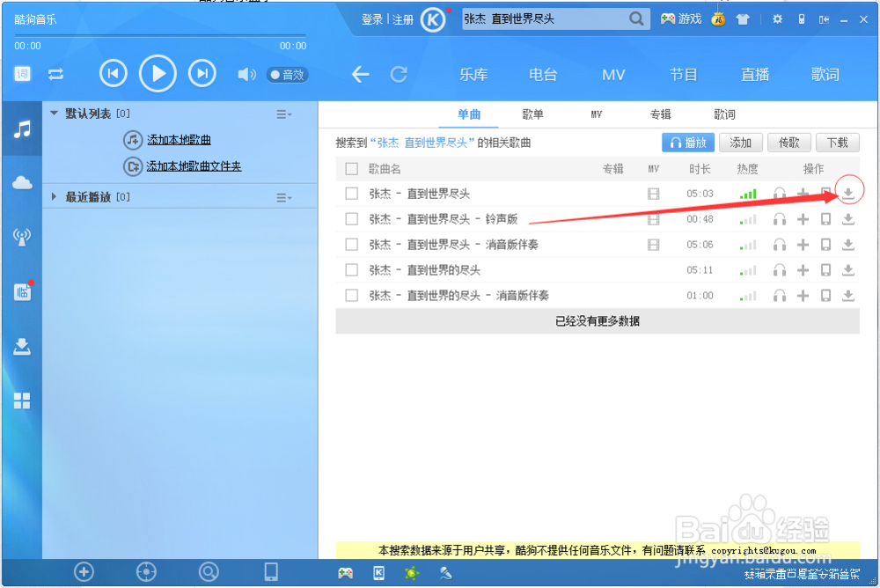Open the cloud music sidebar icon
The height and width of the screenshot is (588, 880).
21,182
